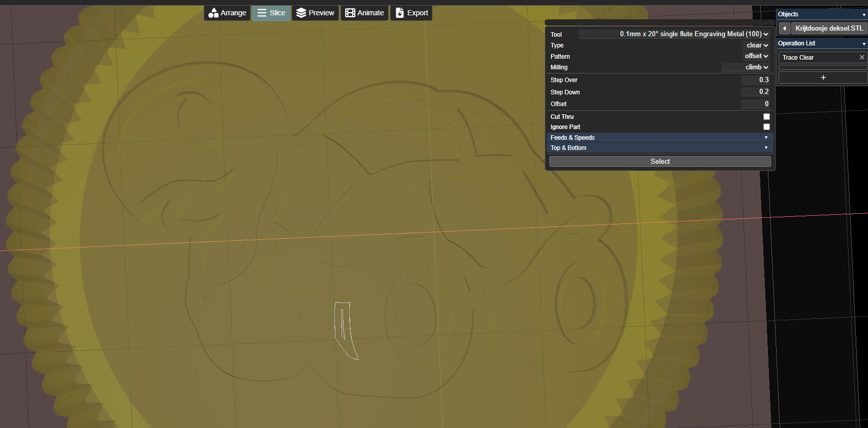Image resolution: width=868 pixels, height=428 pixels.
Task: Remove the Trace Clear operation
Action: coord(862,57)
